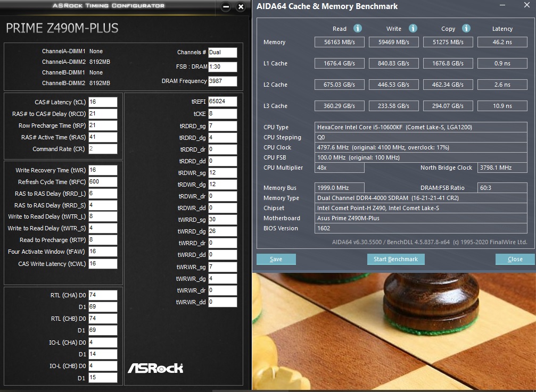
Task: Select the DRAM Frequency field
Action: pos(222,81)
